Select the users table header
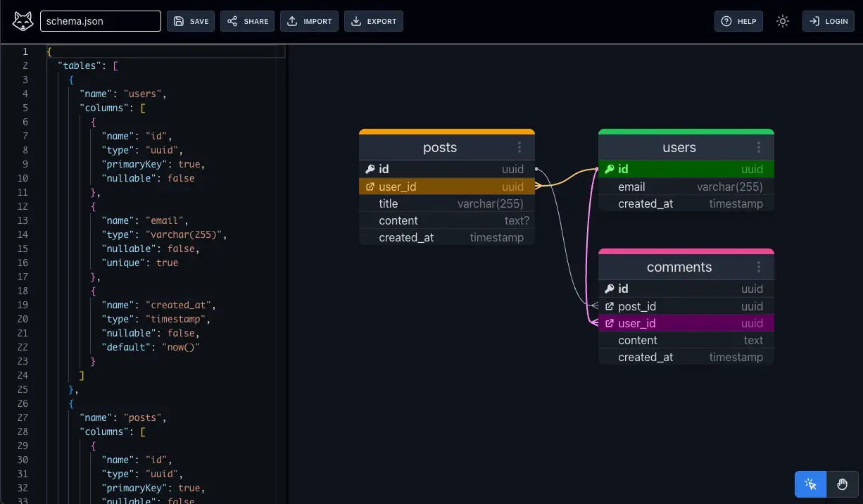 [x=686, y=147]
